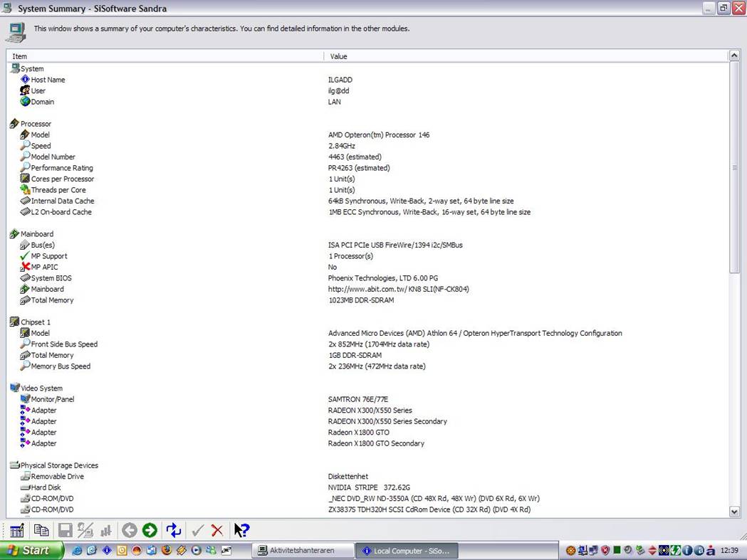This screenshot has height=560, width=747.
Task: Click the scroll-up arrow of the list scrollbar
Action: point(734,56)
